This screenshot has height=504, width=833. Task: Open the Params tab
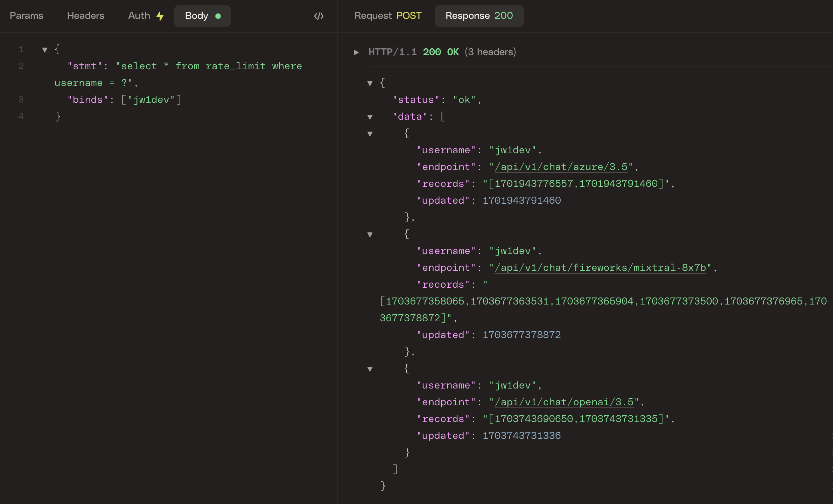[26, 16]
